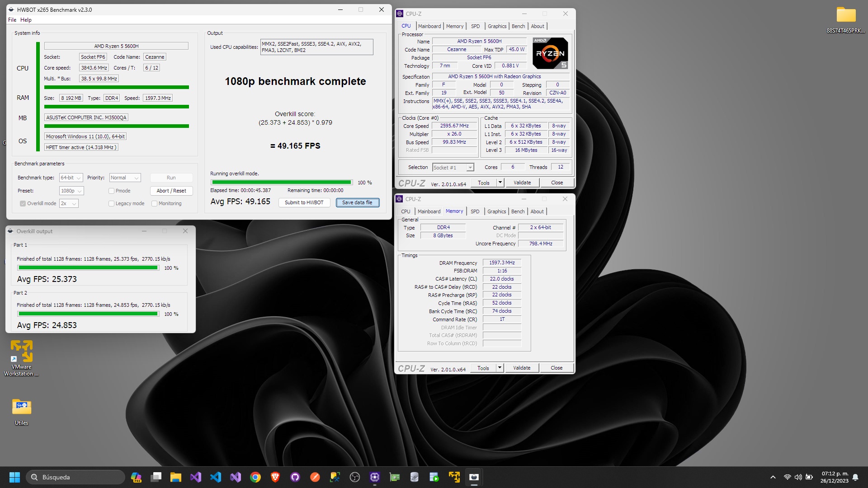868x488 pixels.
Task: Open OBS Studio from the taskbar
Action: pos(355,477)
